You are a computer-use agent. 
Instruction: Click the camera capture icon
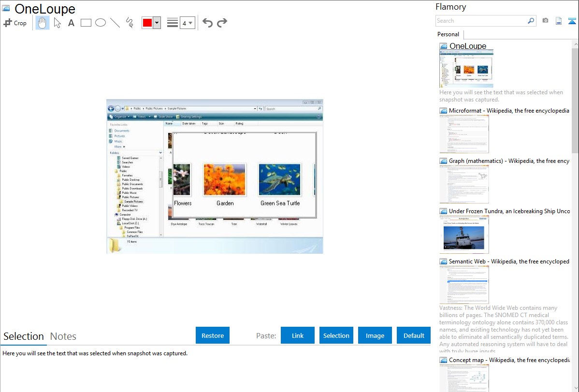pos(545,21)
